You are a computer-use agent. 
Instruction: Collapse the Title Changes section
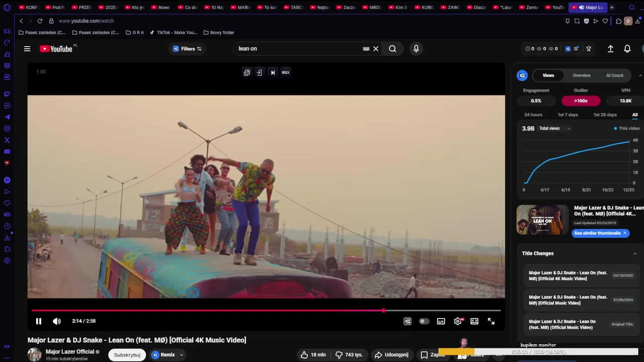635,253
